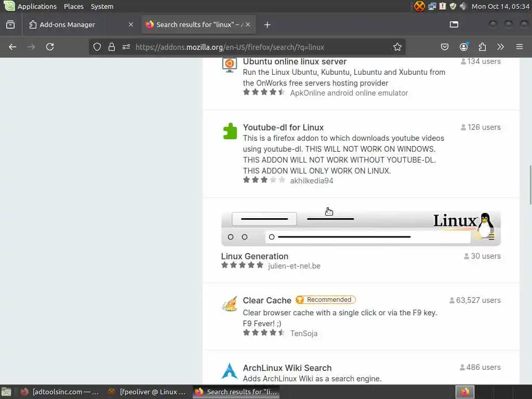The height and width of the screenshot is (399, 532).
Task: Open the Firefox hamburger menu
Action: [x=520, y=47]
